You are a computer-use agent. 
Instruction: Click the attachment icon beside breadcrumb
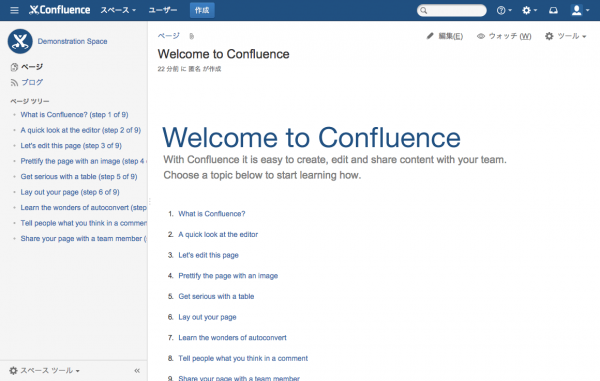(x=192, y=36)
